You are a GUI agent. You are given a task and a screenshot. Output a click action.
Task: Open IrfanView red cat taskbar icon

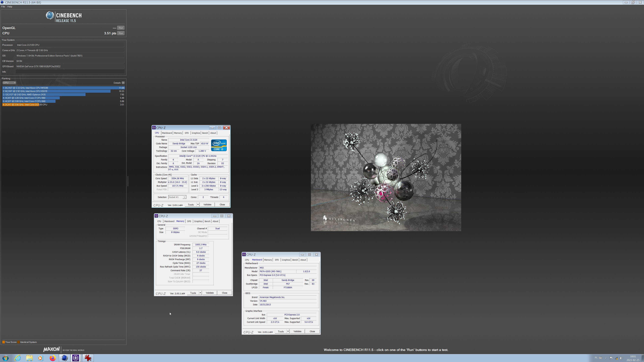(x=88, y=358)
